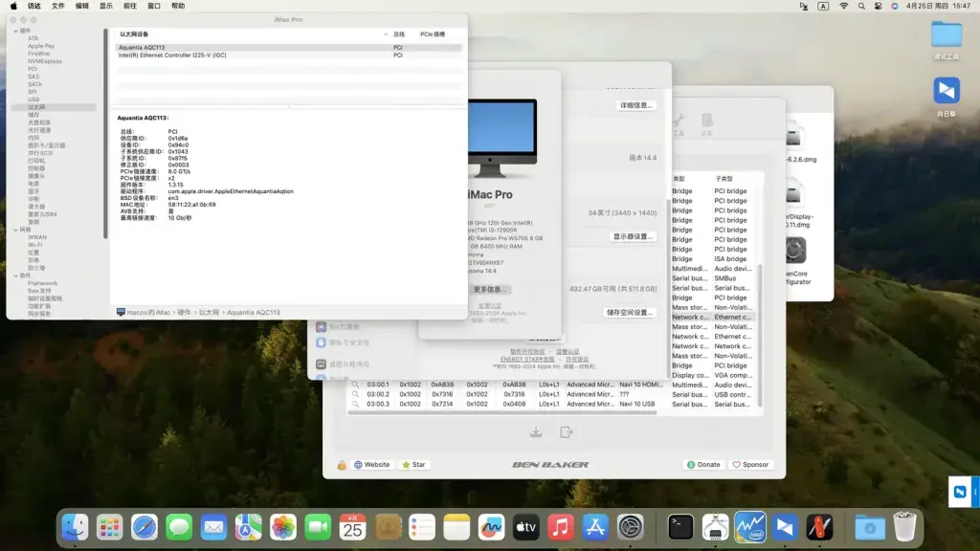Collapse the 软件 section in sidebar

[x=15, y=275]
